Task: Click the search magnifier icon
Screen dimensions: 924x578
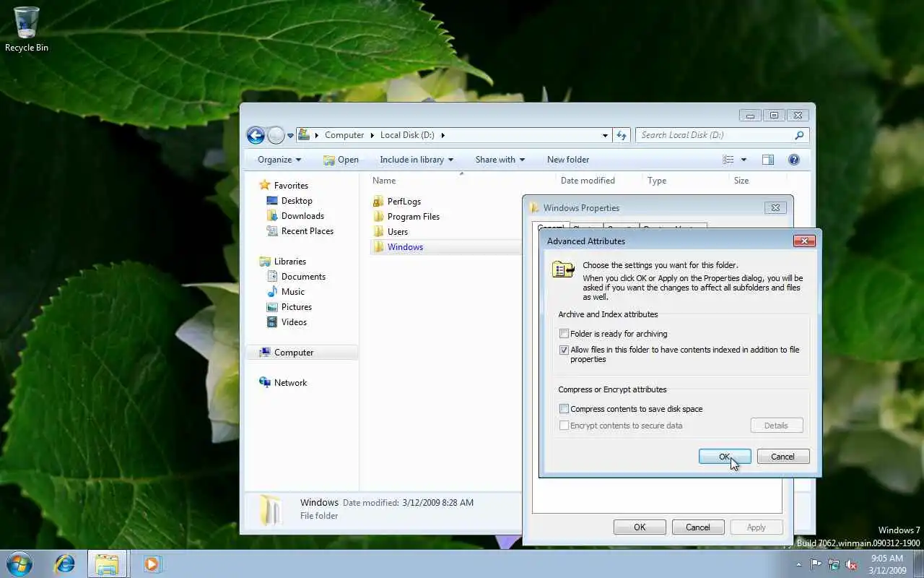Action: pos(799,135)
